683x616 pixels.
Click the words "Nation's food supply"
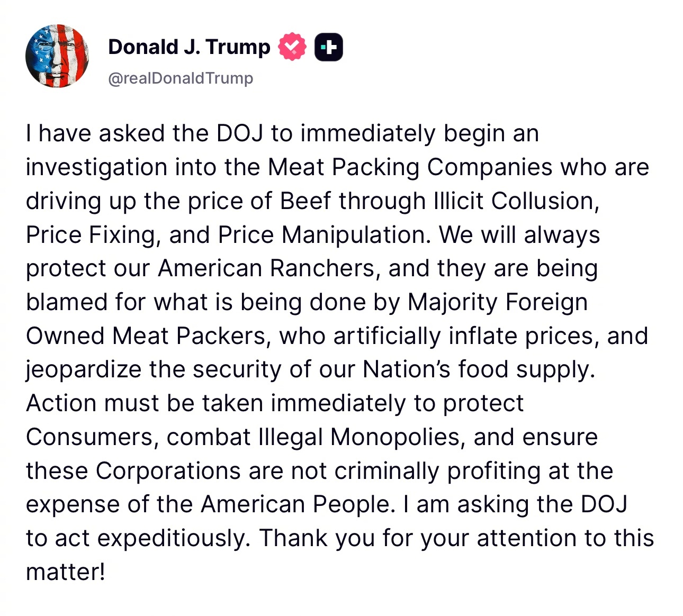click(x=478, y=370)
